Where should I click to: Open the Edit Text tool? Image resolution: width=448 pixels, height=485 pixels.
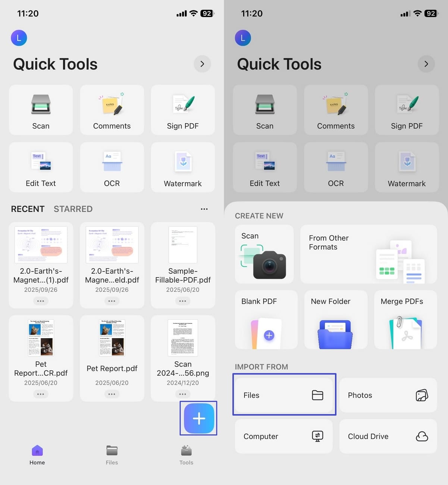pyautogui.click(x=41, y=167)
